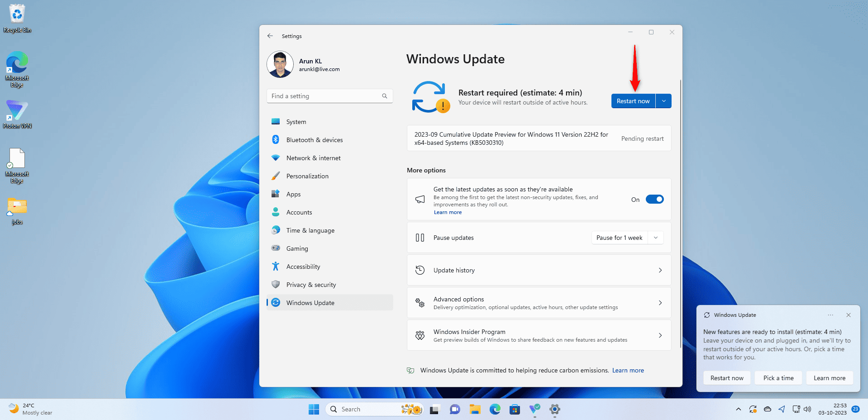The width and height of the screenshot is (868, 420).
Task: Click the Settings back arrow
Action: [270, 36]
